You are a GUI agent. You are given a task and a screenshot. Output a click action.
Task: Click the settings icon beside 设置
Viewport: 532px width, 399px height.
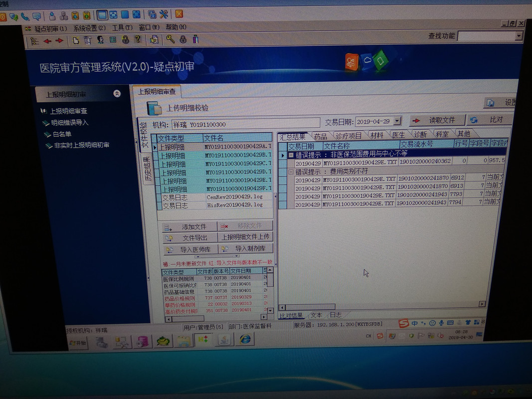coord(490,103)
